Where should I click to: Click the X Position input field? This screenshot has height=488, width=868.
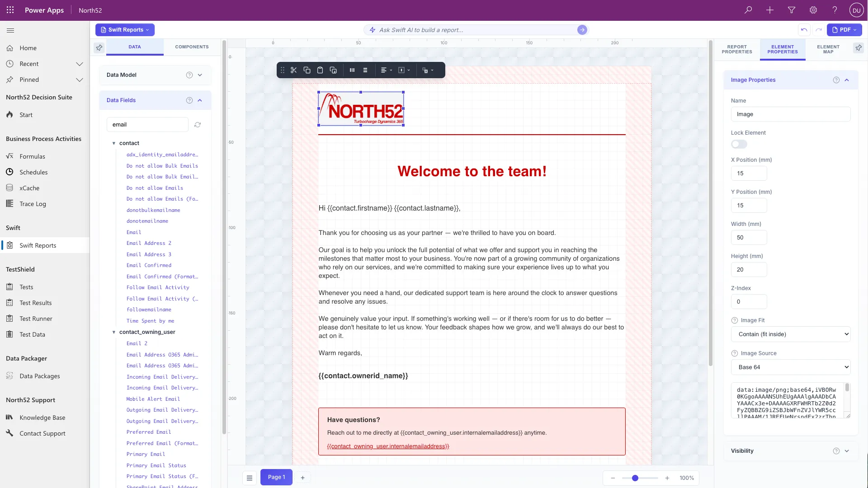tap(749, 174)
